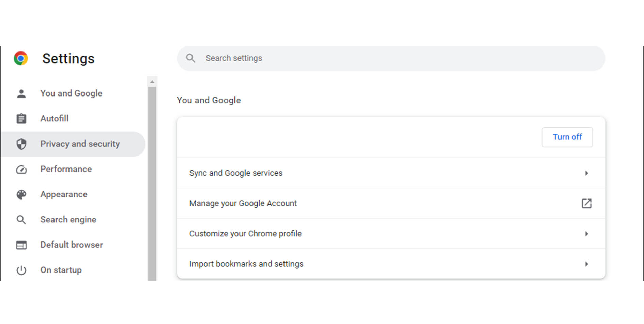Focus the Search settings text field
The width and height of the screenshot is (644, 324).
pos(392,58)
